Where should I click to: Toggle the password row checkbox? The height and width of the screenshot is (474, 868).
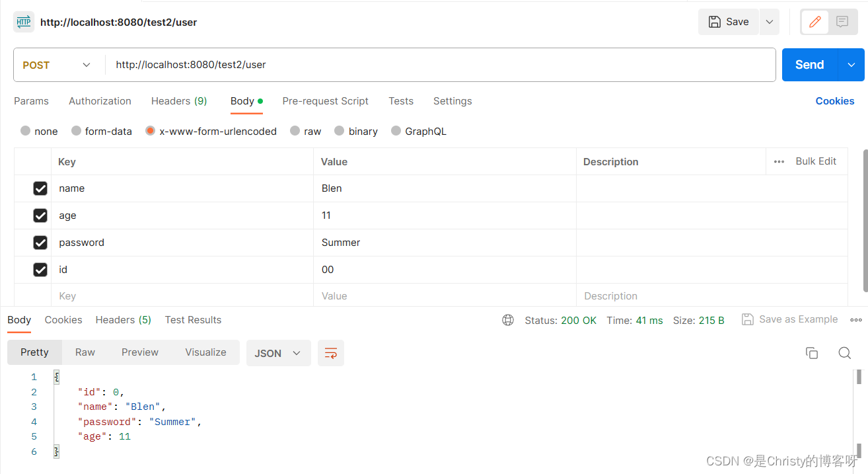click(x=40, y=243)
